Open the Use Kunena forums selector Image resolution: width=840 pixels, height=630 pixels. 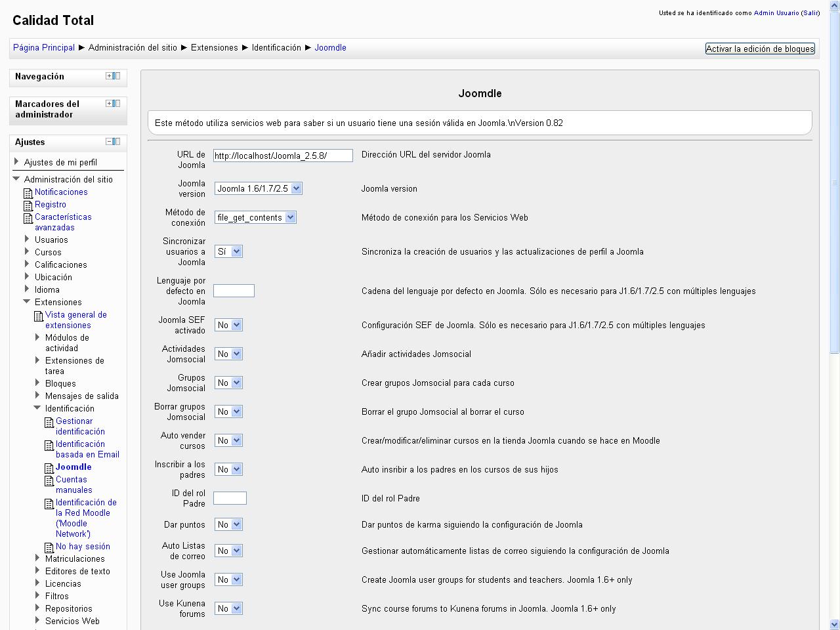point(228,608)
